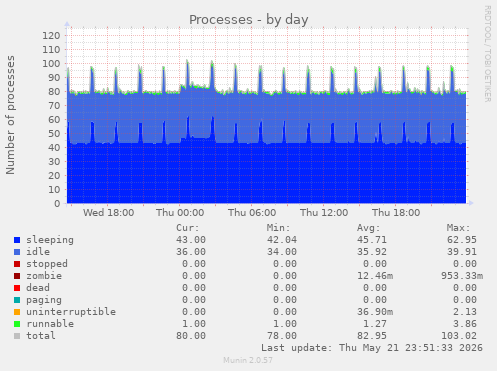
Task: Click the 'sleeping' legend label
Action: [x=50, y=240]
